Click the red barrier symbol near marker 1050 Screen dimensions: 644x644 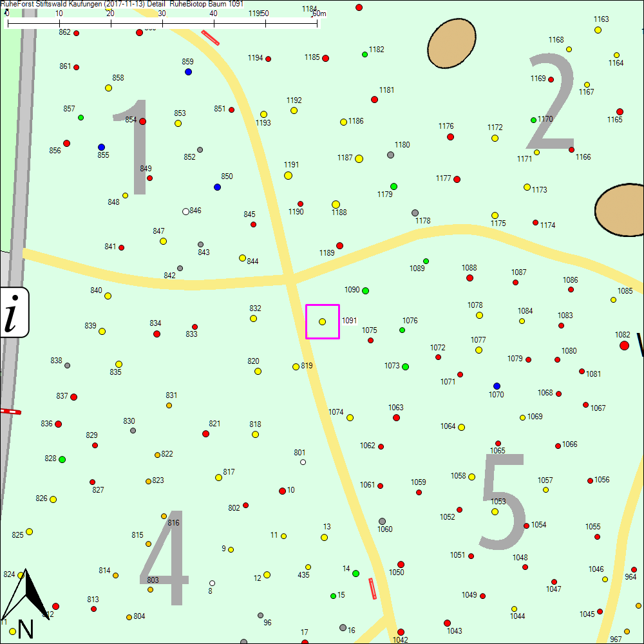(x=372, y=589)
